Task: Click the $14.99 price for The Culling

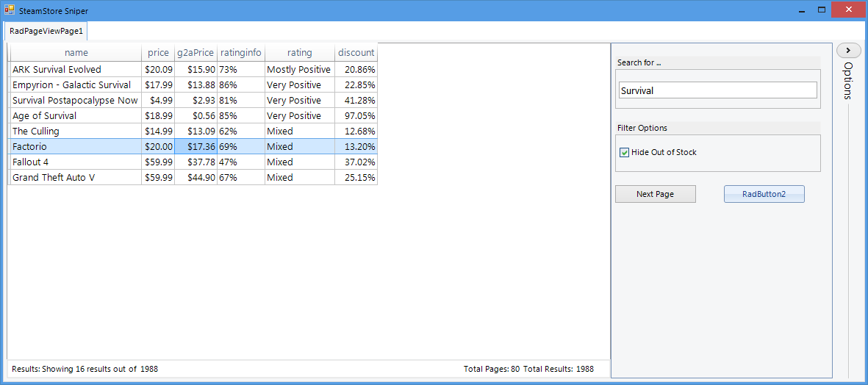Action: pos(158,131)
